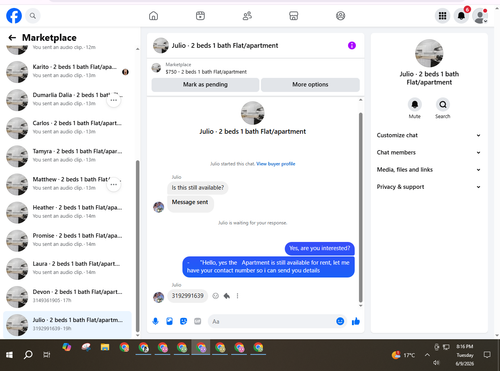Open the Groups icon in top navigation
The image size is (500, 371).
click(340, 16)
